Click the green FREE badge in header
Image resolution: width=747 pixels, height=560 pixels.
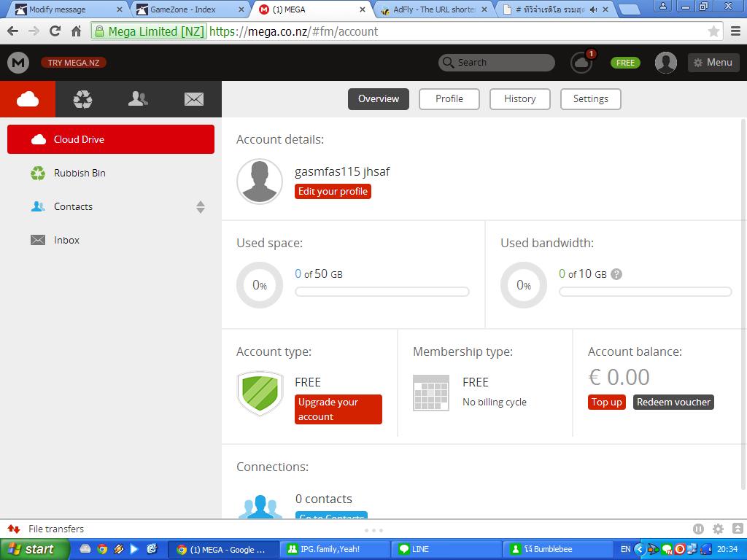pos(625,63)
